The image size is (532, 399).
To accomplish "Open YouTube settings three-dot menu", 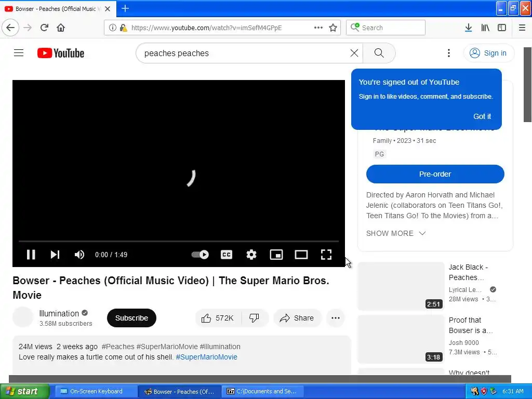I will point(448,53).
